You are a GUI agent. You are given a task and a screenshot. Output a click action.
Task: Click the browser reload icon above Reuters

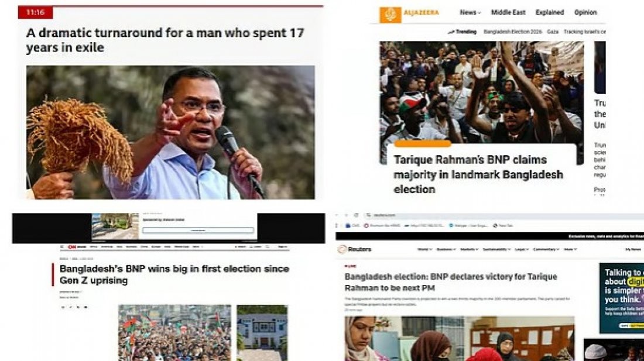(356, 215)
